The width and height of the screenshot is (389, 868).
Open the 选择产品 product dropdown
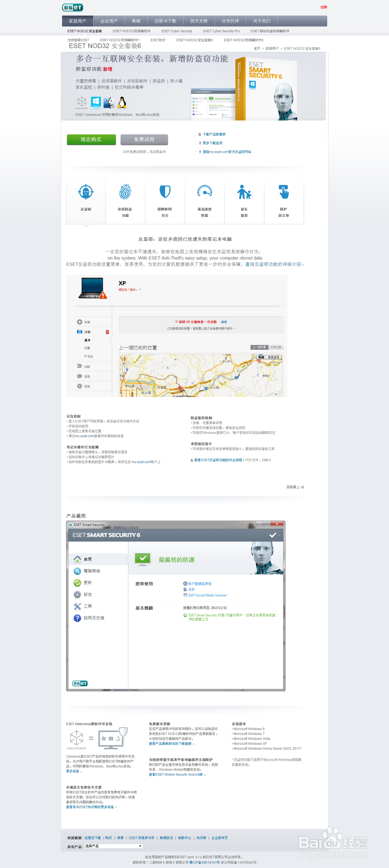pos(114,846)
